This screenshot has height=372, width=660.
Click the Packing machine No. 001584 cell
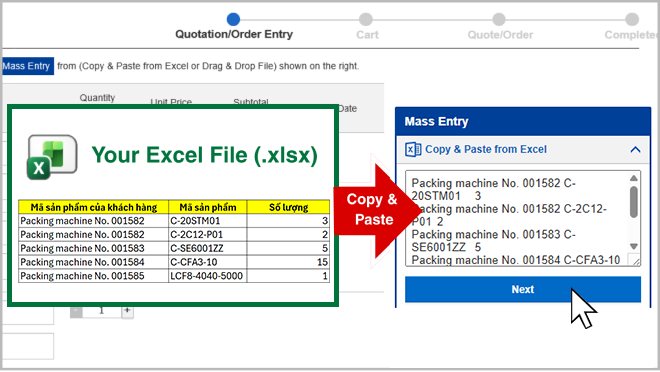[x=93, y=262]
